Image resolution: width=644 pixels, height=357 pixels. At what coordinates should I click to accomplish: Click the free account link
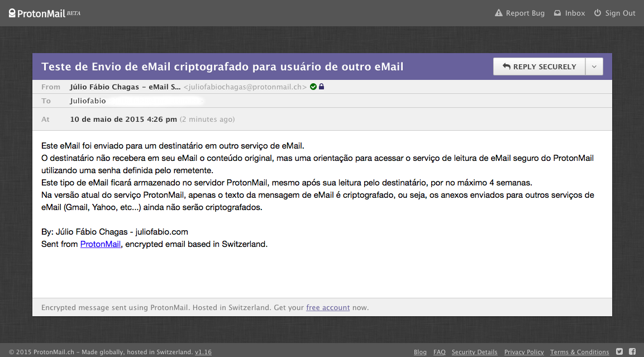(x=328, y=307)
